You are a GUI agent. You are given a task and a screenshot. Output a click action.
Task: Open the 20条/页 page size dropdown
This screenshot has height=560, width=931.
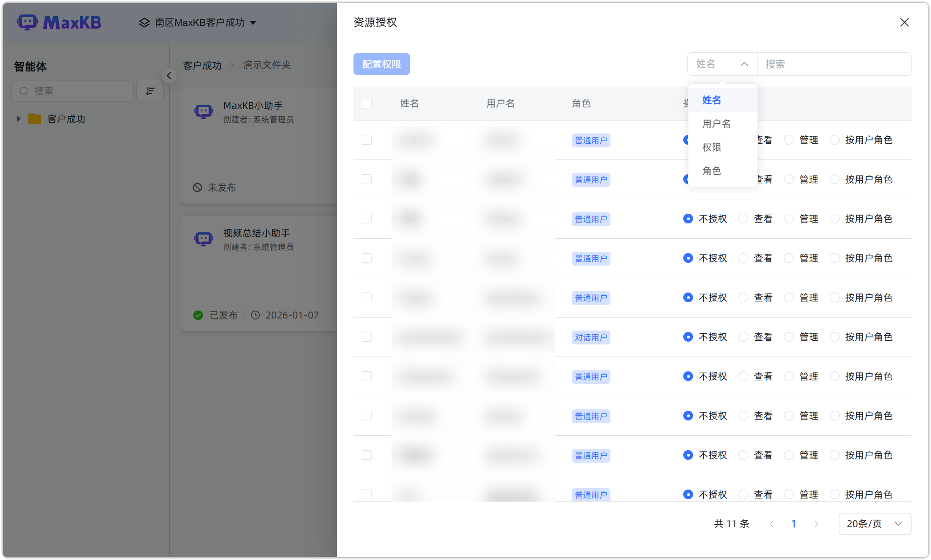[x=874, y=523]
